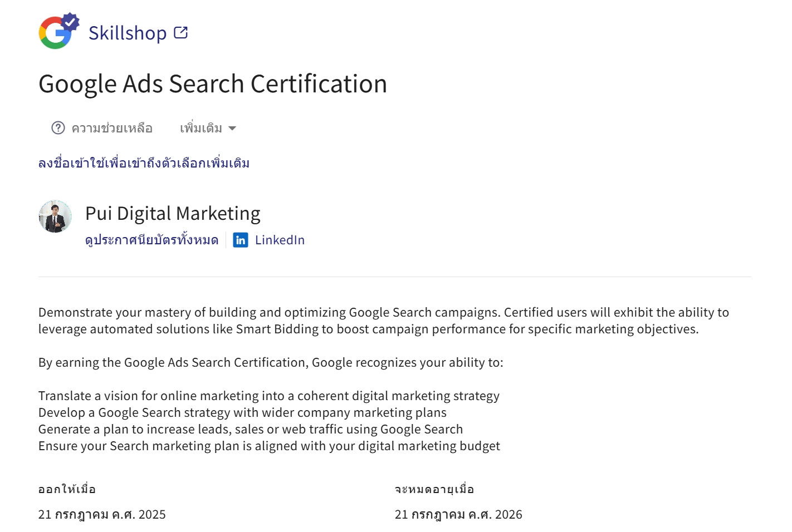Click the help question mark icon
Screen dimensions: 792x532
[58, 128]
